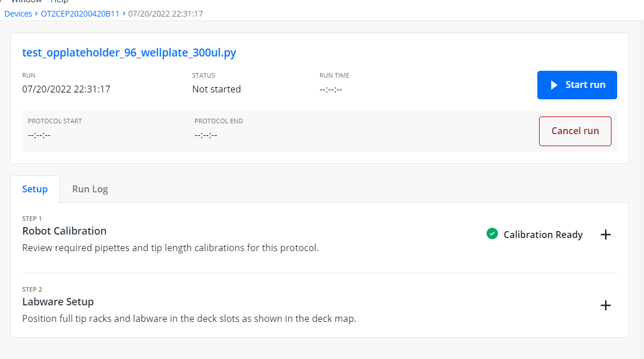Click the plus icon beside Robot Calibration
This screenshot has width=644, height=359.
pos(606,235)
